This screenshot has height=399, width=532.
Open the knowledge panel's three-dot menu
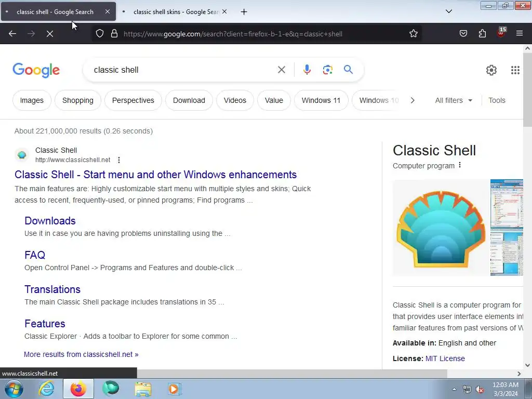click(460, 165)
